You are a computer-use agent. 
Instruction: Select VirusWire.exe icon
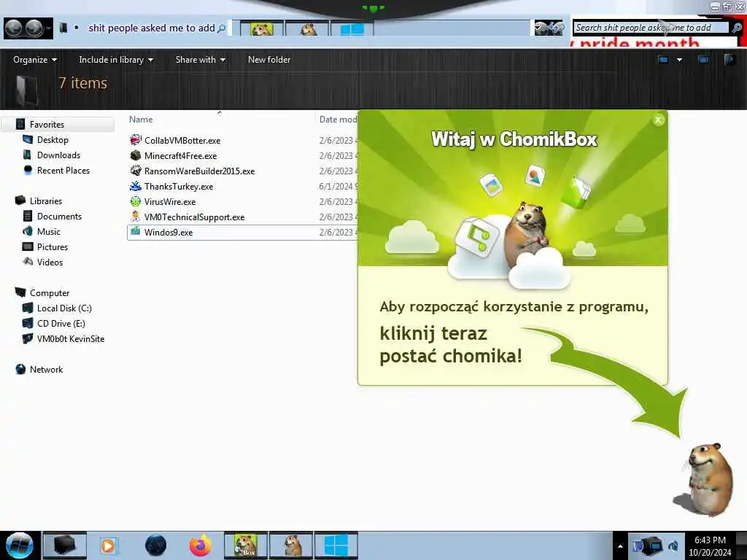[135, 201]
